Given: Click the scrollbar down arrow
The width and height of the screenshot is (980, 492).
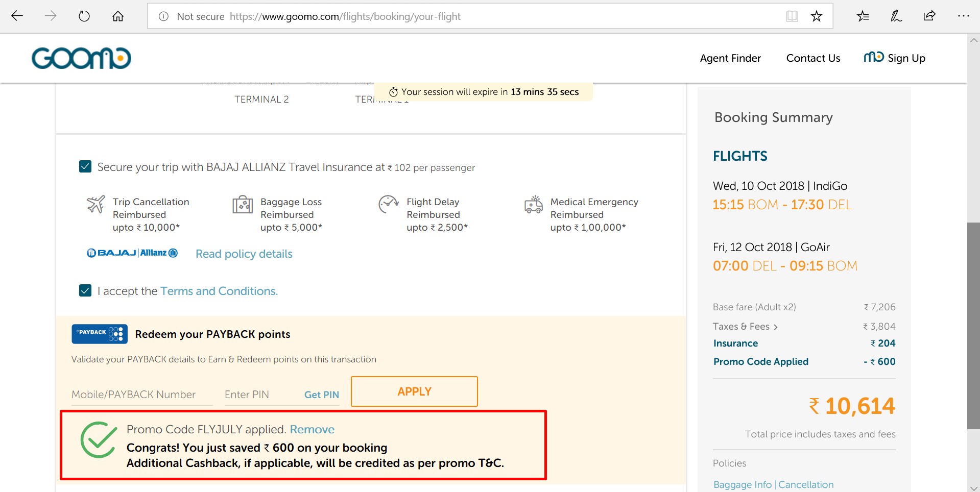Looking at the screenshot, I should tap(973, 487).
